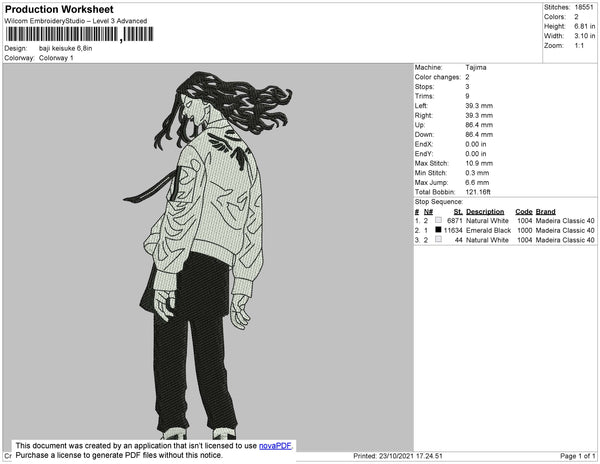
Task: Click the Colors value 2 in header
Action: 576,17
